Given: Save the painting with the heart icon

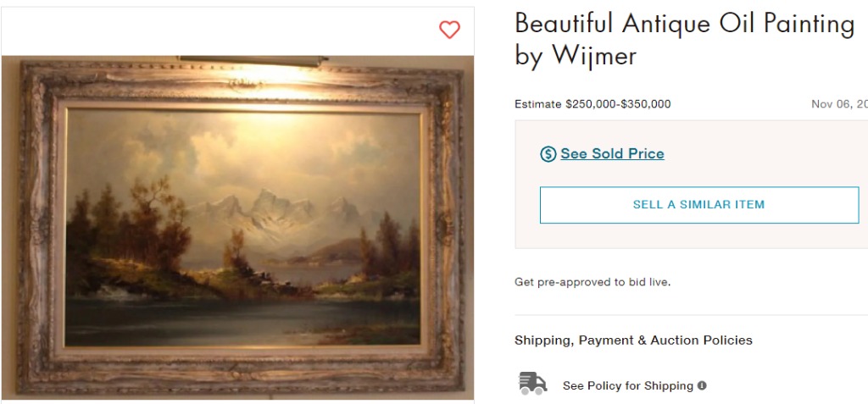Looking at the screenshot, I should pos(449,30).
